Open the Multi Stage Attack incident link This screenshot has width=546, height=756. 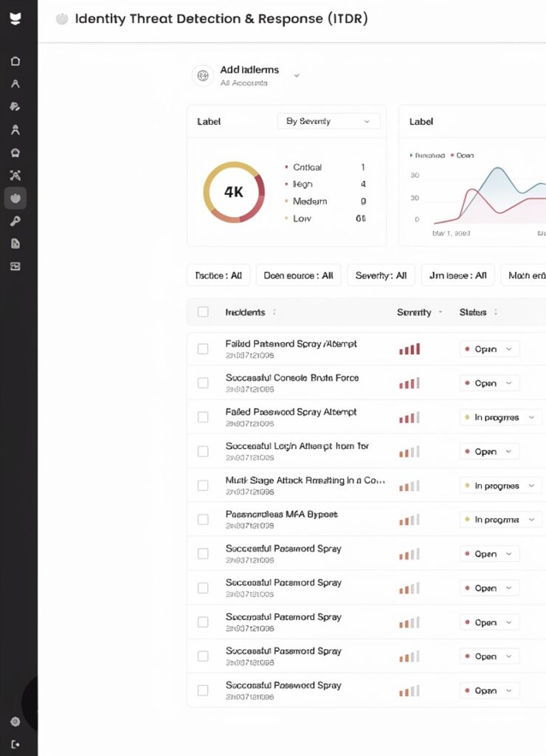pos(305,480)
